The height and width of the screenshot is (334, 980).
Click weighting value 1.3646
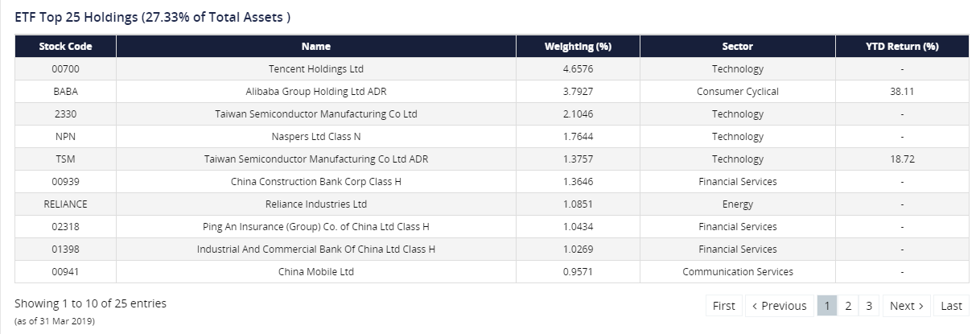pos(578,182)
